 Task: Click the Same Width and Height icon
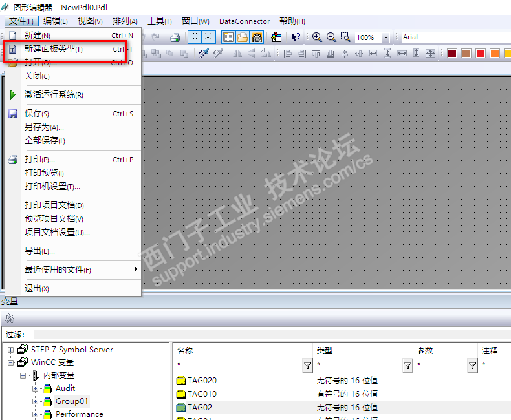pos(431,53)
